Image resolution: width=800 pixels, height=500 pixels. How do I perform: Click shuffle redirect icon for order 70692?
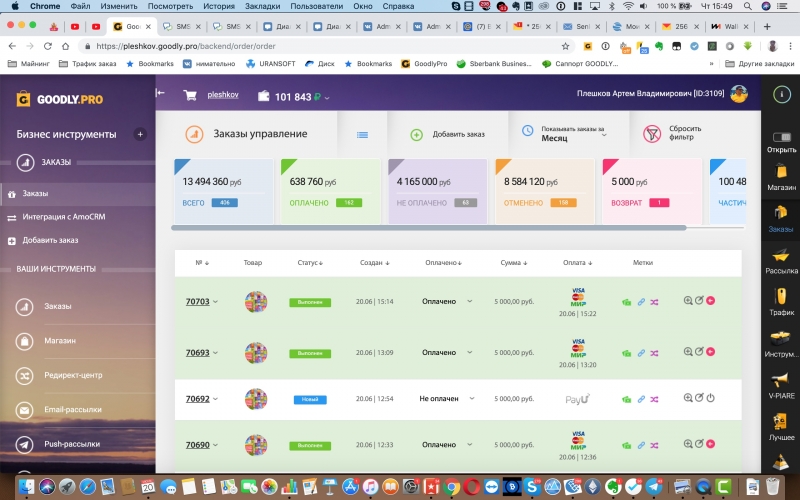(x=654, y=399)
